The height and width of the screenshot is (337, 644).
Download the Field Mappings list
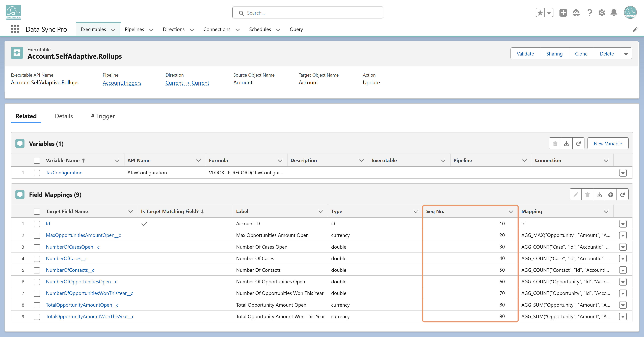(x=599, y=194)
